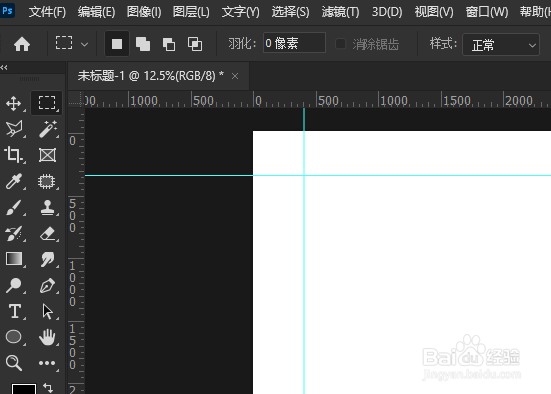Viewport: 551px width, 394px height.
Task: Click the Photoshop Ps logo
Action: tap(7, 11)
